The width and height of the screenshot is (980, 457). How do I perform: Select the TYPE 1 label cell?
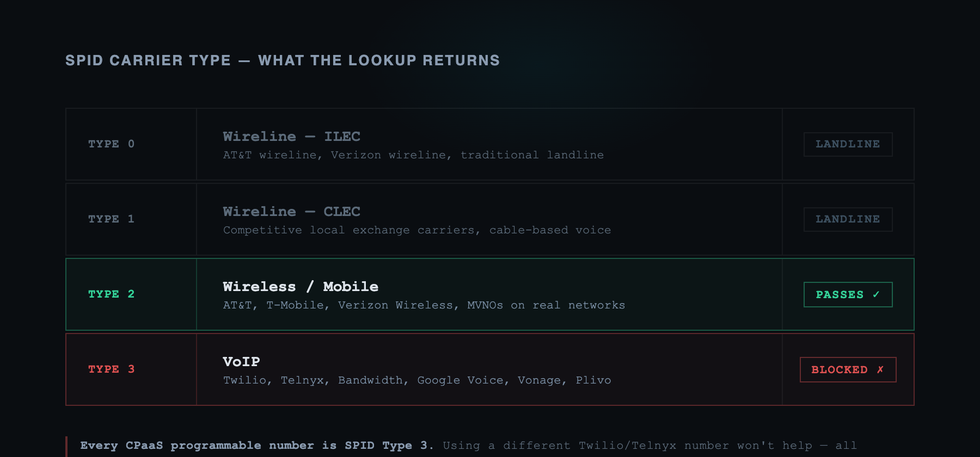click(x=111, y=219)
